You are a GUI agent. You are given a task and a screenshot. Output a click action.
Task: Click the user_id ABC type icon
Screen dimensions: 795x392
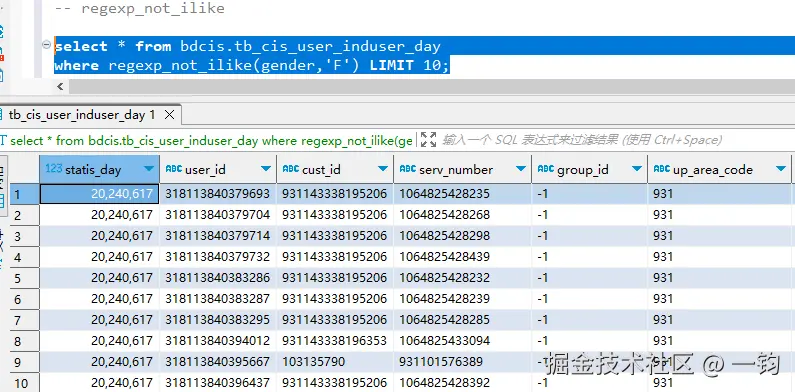pos(174,168)
